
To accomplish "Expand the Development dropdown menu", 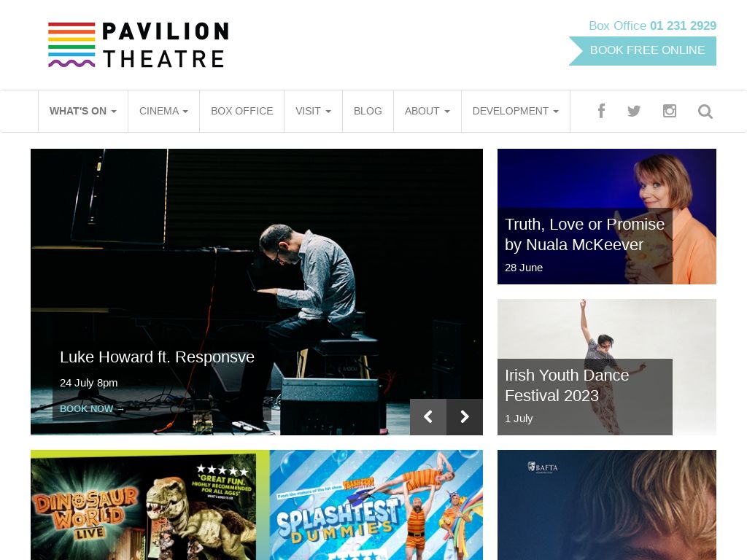I will point(515,111).
